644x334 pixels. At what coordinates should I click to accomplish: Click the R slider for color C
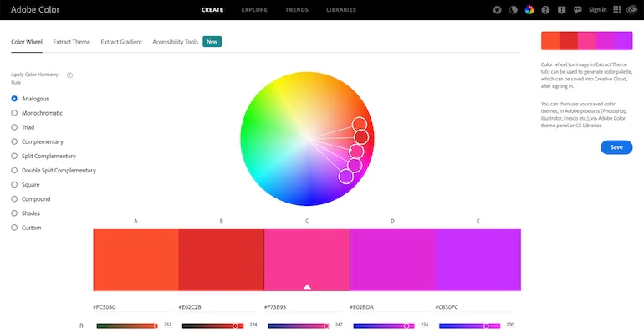pos(299,326)
